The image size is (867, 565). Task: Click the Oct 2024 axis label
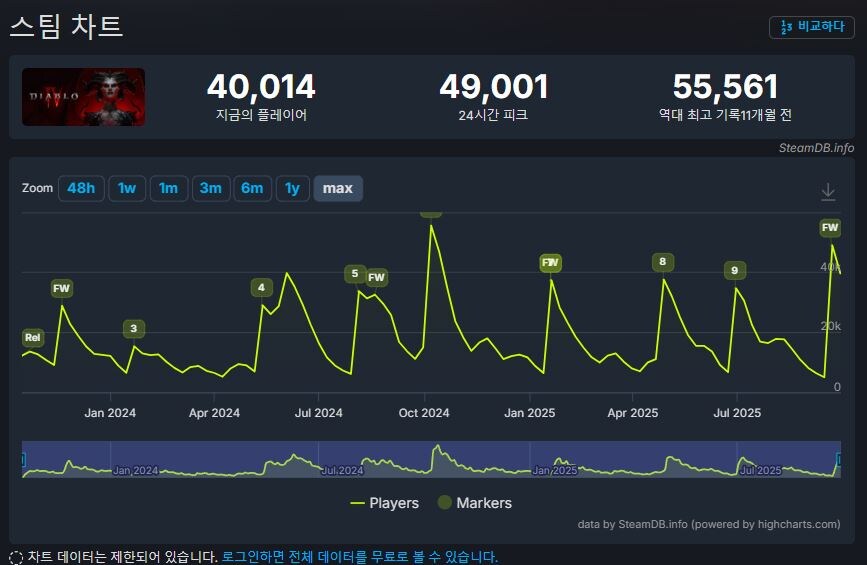coord(424,413)
